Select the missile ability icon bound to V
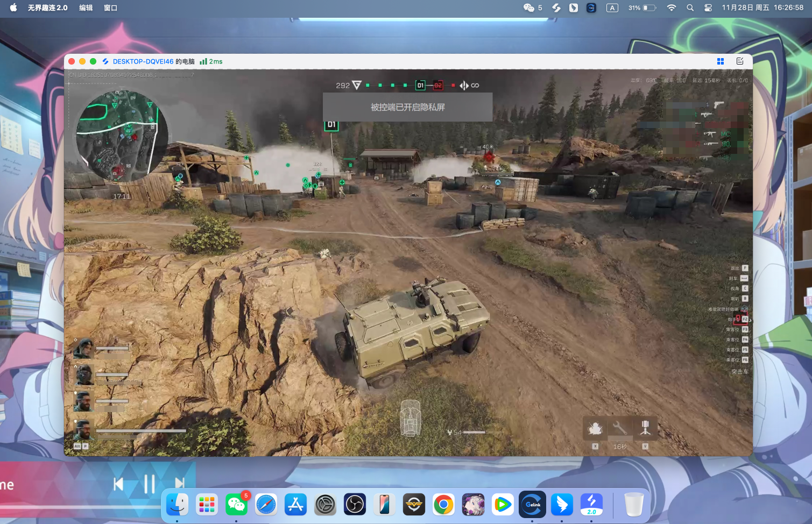Image resolution: width=812 pixels, height=524 pixels. pos(645,428)
